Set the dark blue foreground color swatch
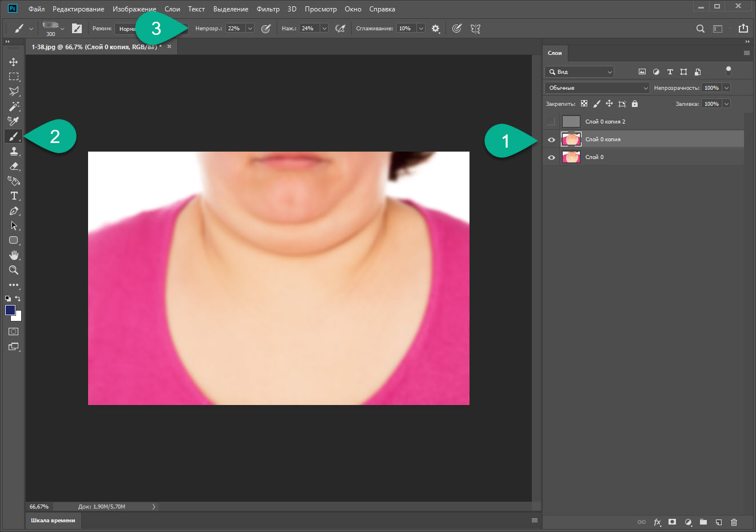756x532 pixels. pyautogui.click(x=10, y=310)
